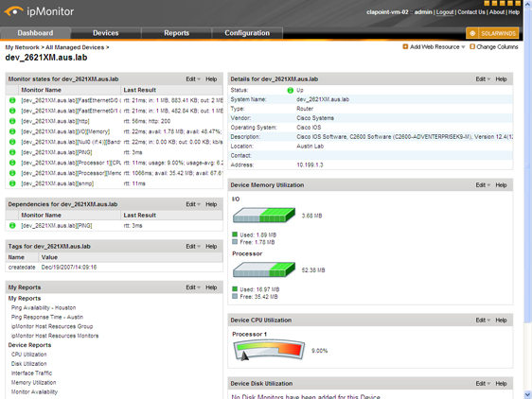
Task: Open the Edit dropdown in Device Memory Utilization
Action: (x=483, y=185)
